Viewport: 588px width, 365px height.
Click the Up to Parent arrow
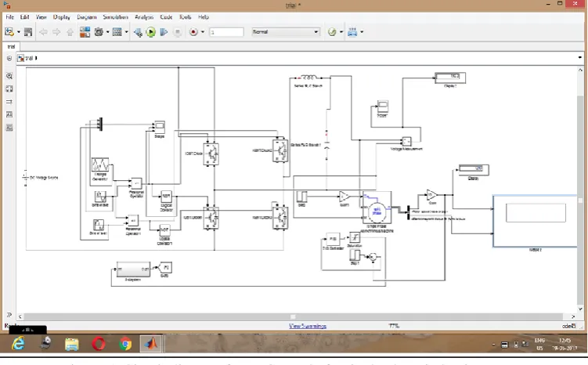[70, 32]
